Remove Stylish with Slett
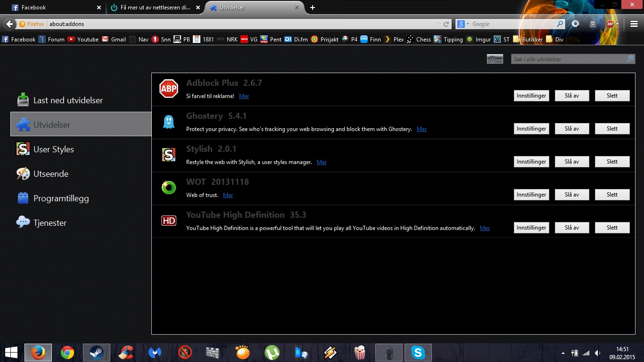This screenshot has width=644, height=362. [612, 162]
